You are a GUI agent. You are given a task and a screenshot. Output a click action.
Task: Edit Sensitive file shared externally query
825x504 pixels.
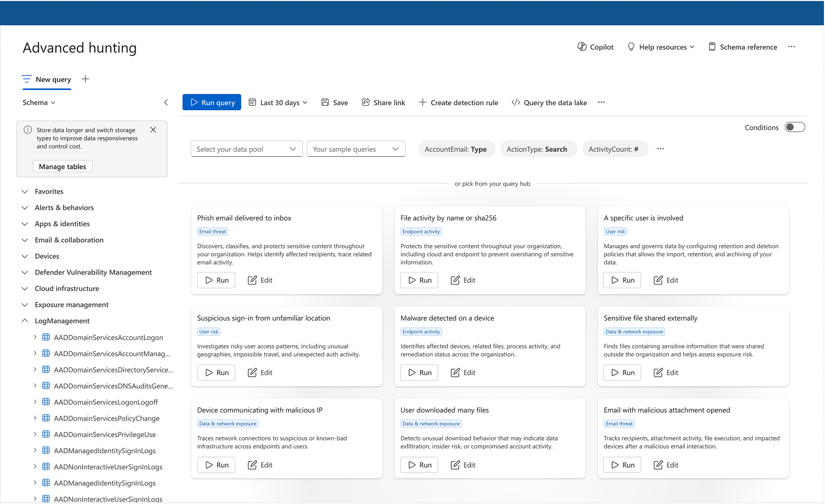click(666, 373)
